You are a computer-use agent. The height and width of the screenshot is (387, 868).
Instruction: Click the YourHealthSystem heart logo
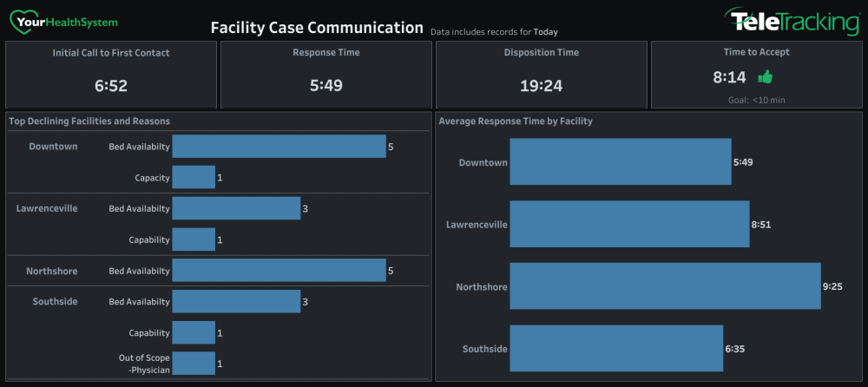63,22
